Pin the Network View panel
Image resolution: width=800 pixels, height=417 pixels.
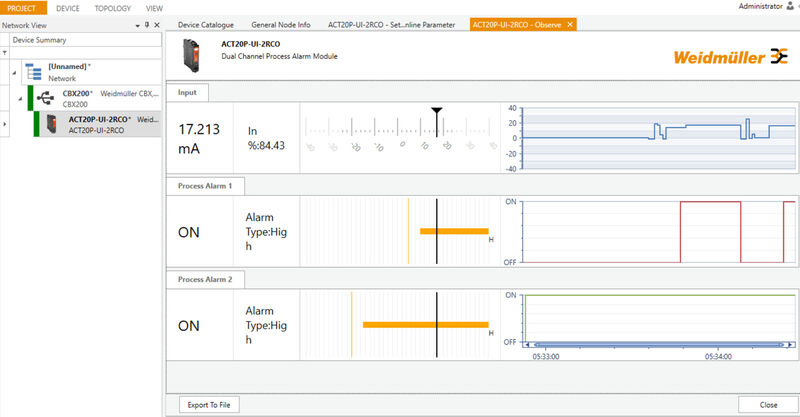pos(146,23)
